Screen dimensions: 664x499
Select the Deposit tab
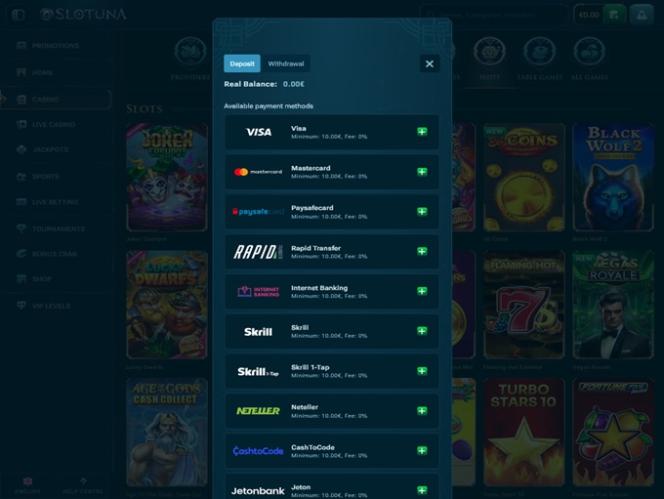(x=242, y=63)
